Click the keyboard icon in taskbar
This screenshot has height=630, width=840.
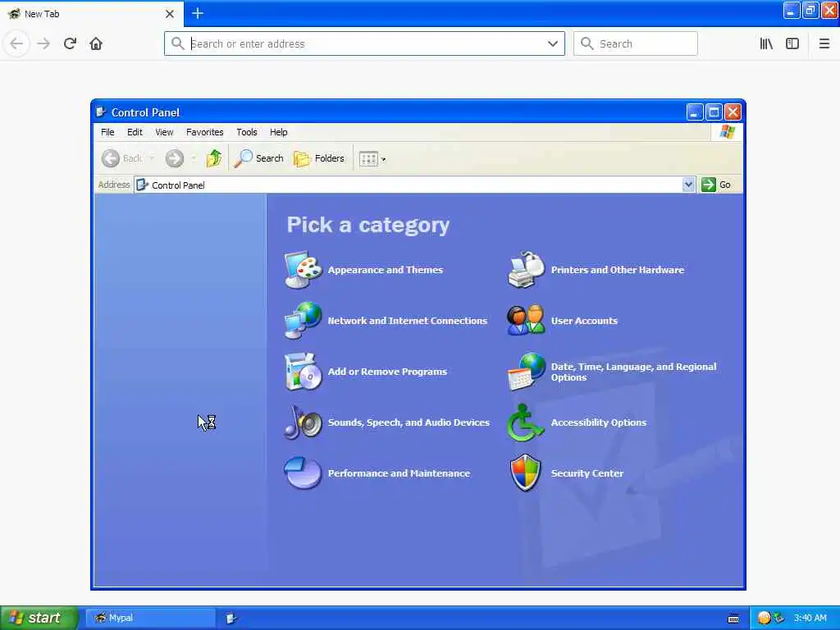coord(733,619)
